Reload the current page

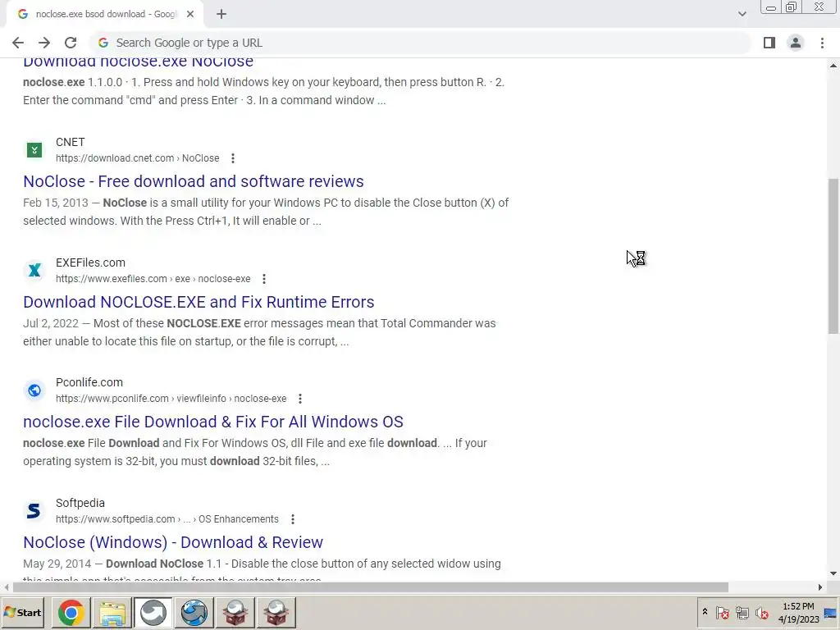coord(71,43)
